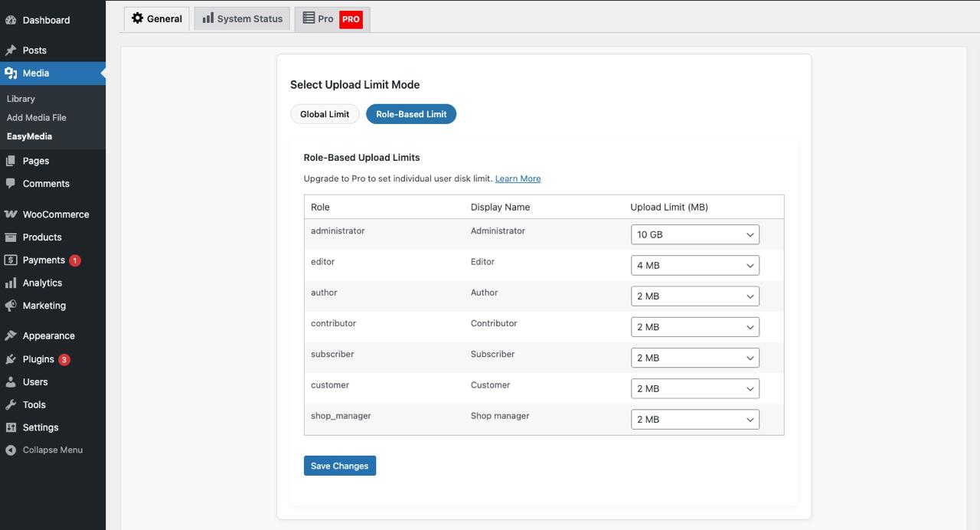Switch to the System Status tab

(x=241, y=18)
